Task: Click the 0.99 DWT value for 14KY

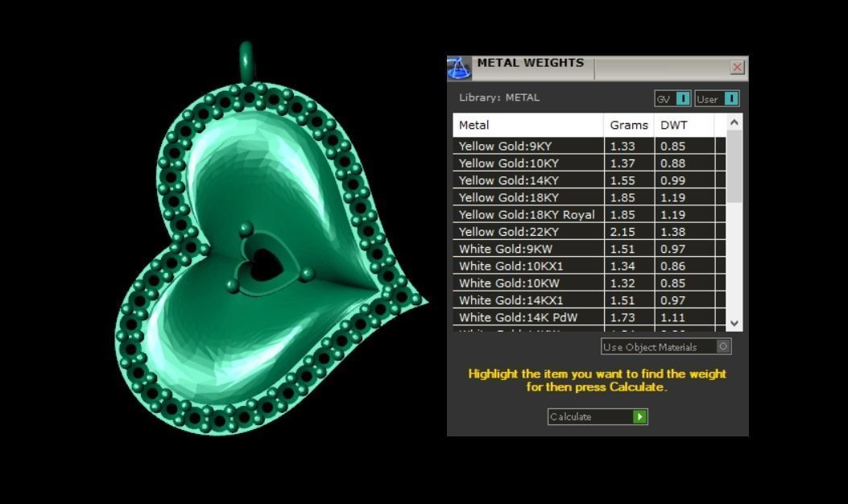Action: pyautogui.click(x=672, y=180)
